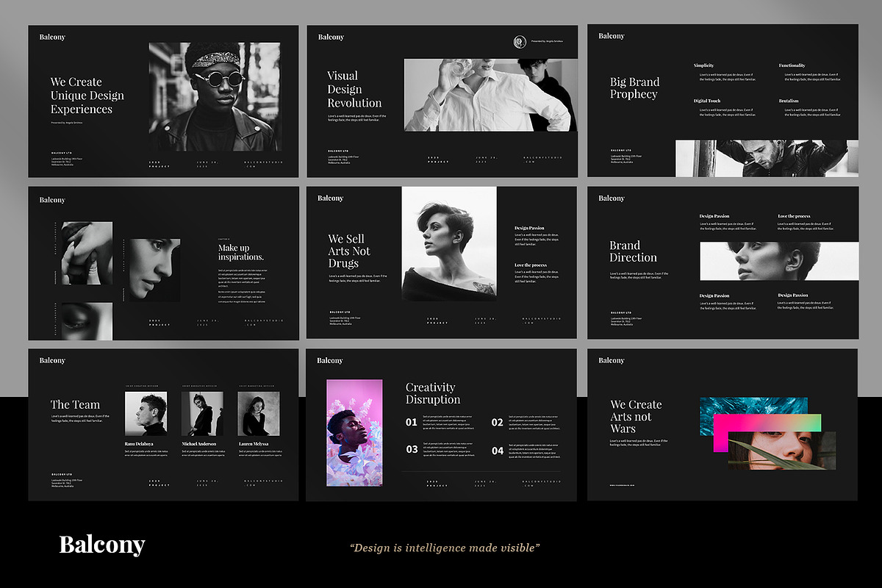The image size is (882, 588).
Task: Click the closed eye close-up photo in Make up slide
Action: [87, 321]
